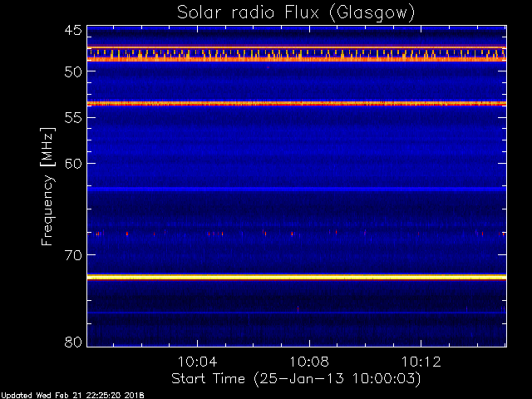Click the "10:08" time tick label
Image resolution: width=532 pixels, height=399 pixels.
[x=309, y=362]
